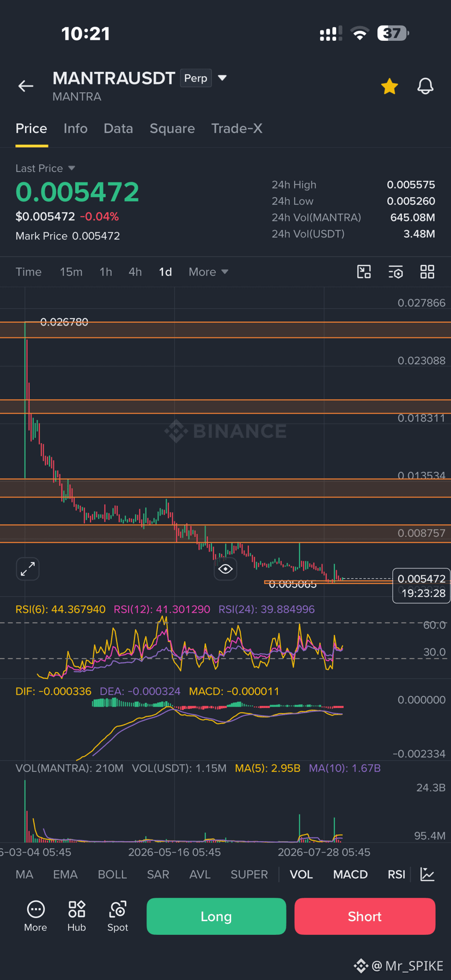Open the Data tab

point(118,128)
